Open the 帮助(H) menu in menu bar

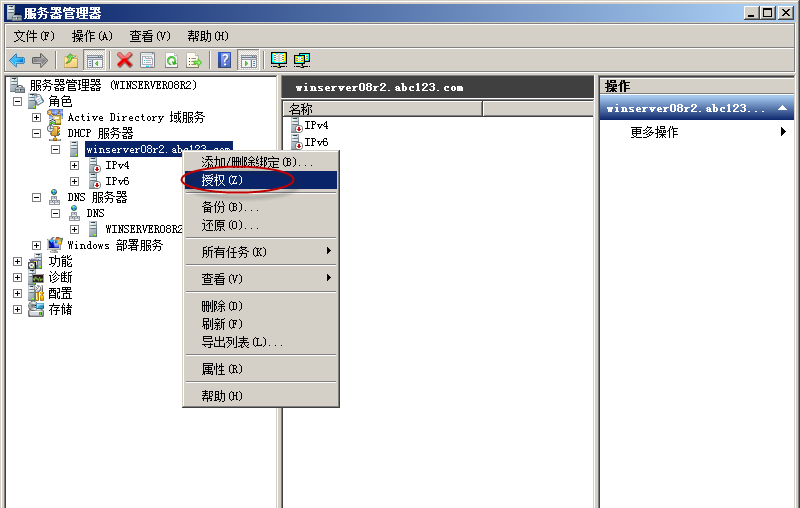(208, 36)
